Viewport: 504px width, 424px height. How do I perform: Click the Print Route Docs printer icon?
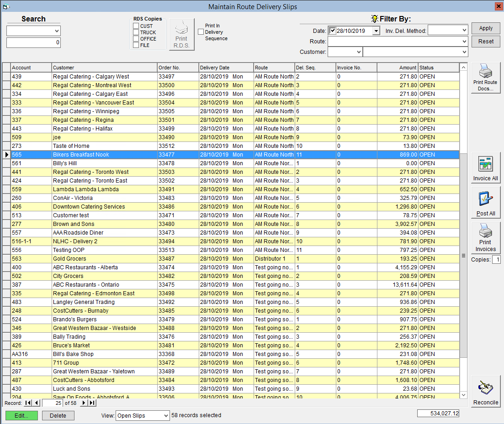pyautogui.click(x=485, y=71)
